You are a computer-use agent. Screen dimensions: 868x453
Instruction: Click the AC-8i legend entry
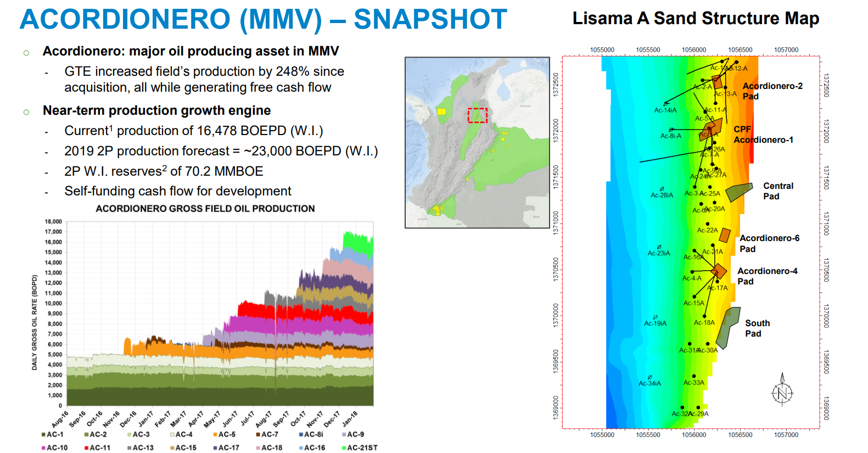click(x=311, y=434)
